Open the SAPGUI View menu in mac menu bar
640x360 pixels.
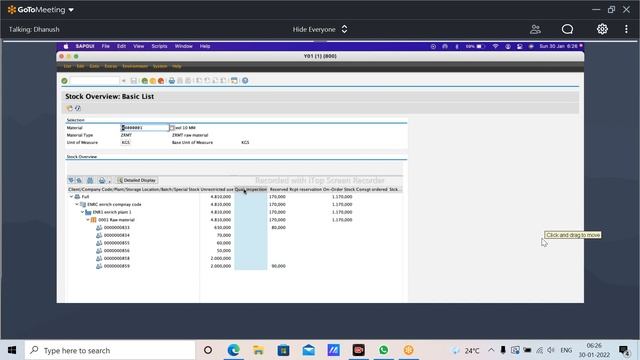click(139, 46)
